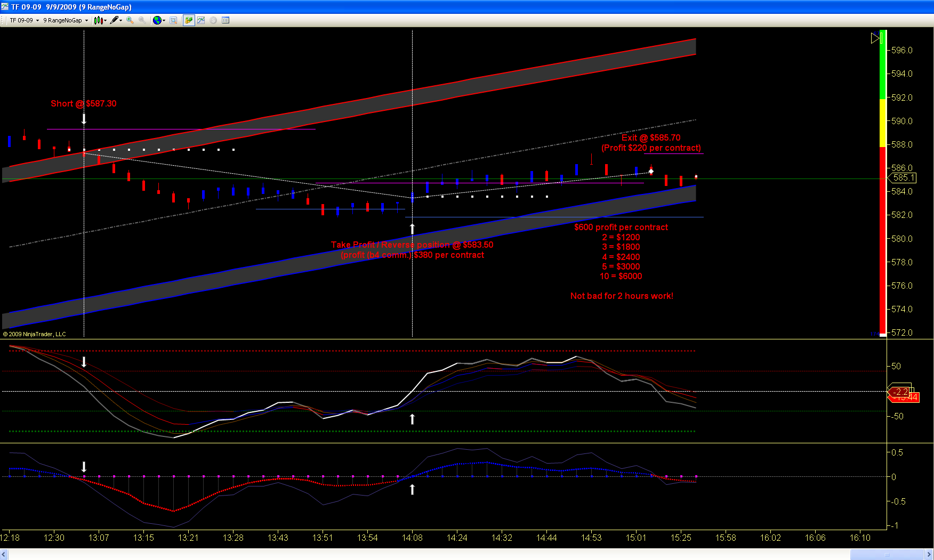Viewport: 934px width, 560px height.
Task: Click the chart window title bar icon
Action: coord(5,6)
